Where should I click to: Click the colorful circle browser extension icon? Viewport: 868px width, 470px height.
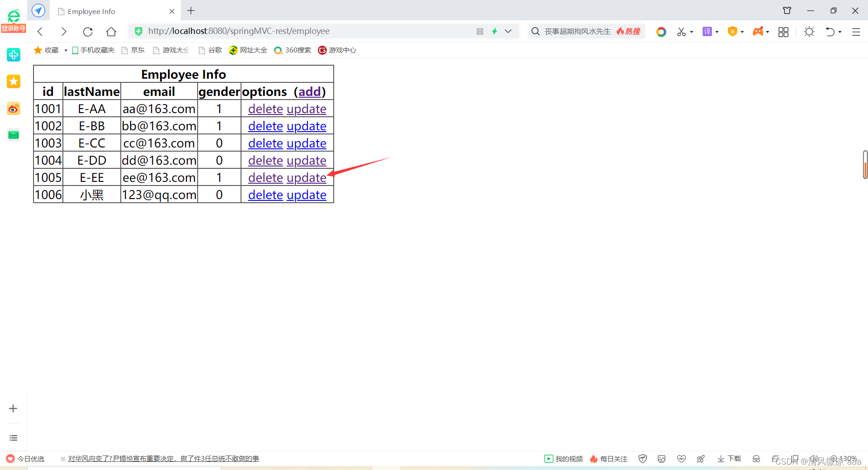pyautogui.click(x=661, y=32)
